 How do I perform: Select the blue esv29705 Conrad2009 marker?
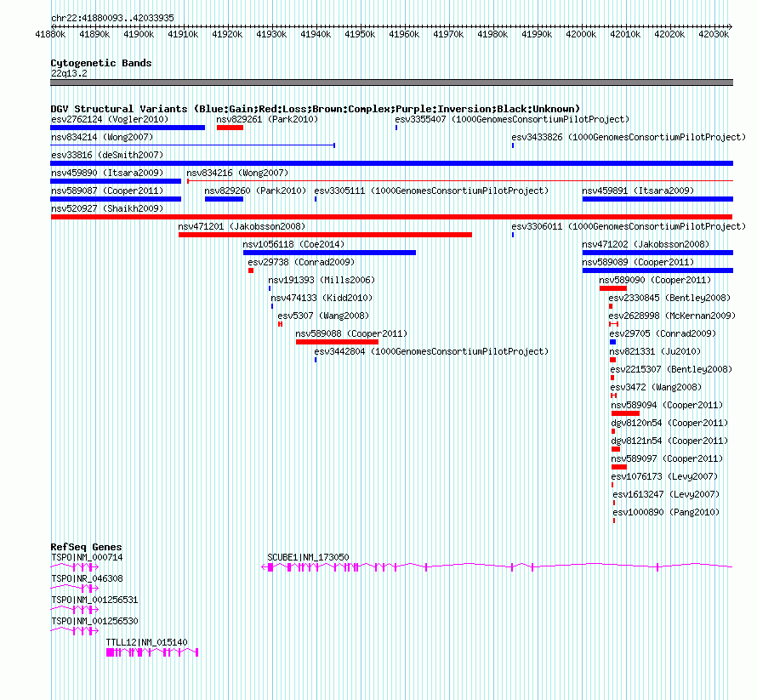pyautogui.click(x=612, y=342)
